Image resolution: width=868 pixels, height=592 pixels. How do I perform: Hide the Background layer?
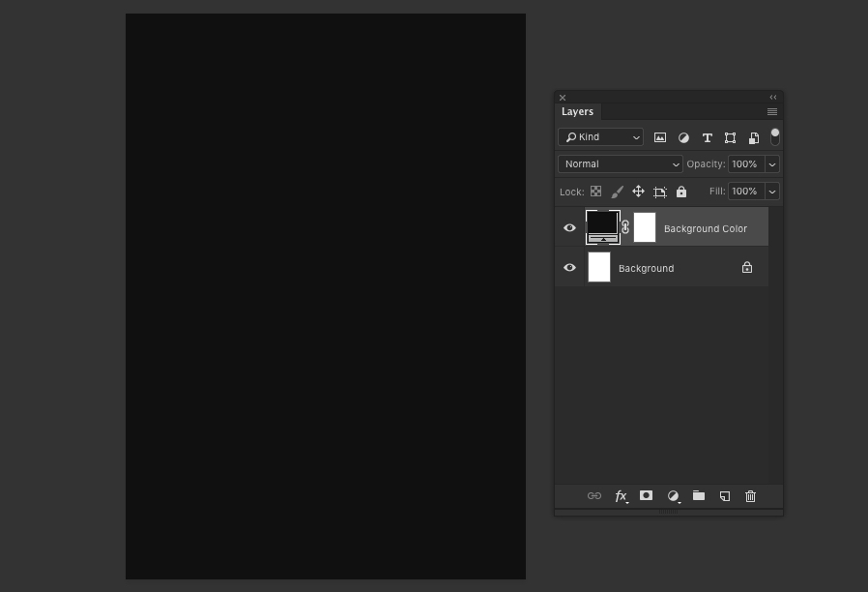click(x=569, y=268)
